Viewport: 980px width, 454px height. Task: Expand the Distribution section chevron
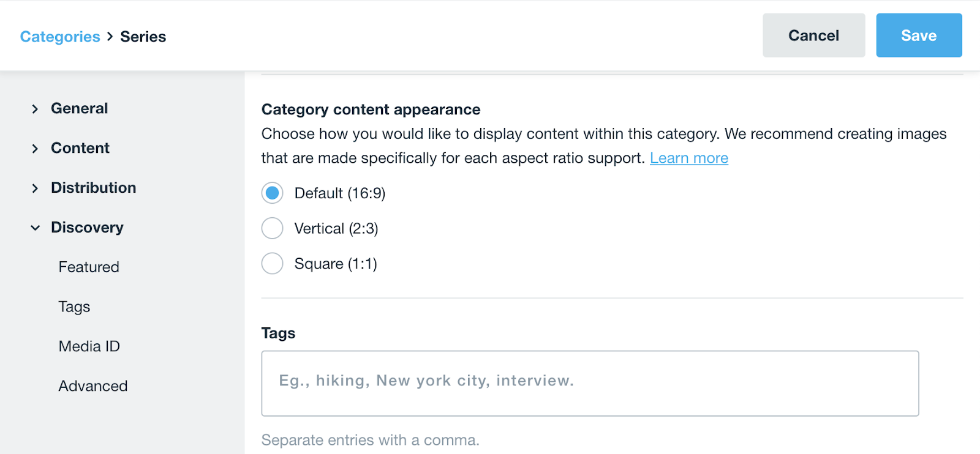point(35,188)
